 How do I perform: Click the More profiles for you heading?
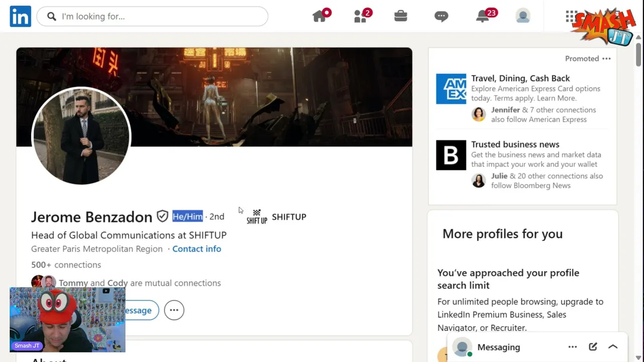pyautogui.click(x=503, y=234)
